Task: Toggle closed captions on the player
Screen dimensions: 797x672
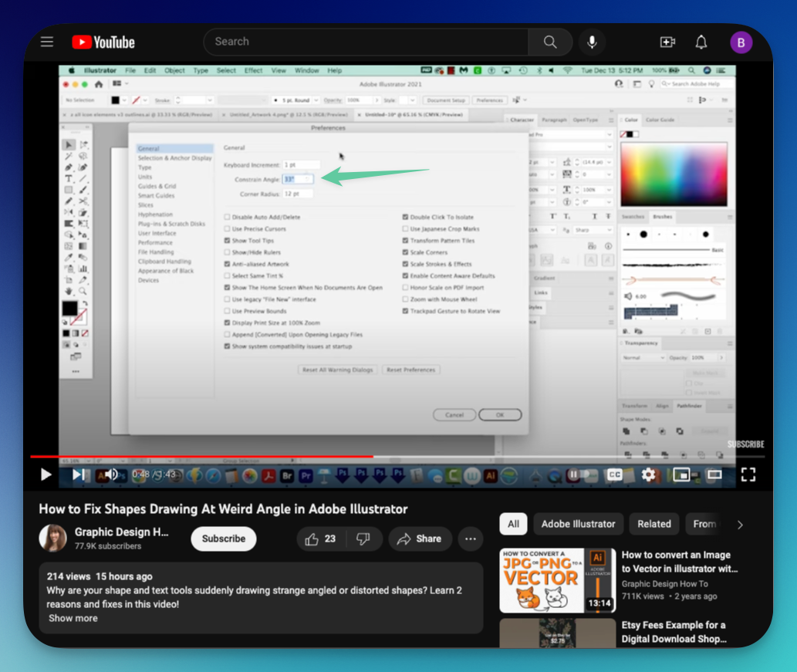Action: pos(615,474)
